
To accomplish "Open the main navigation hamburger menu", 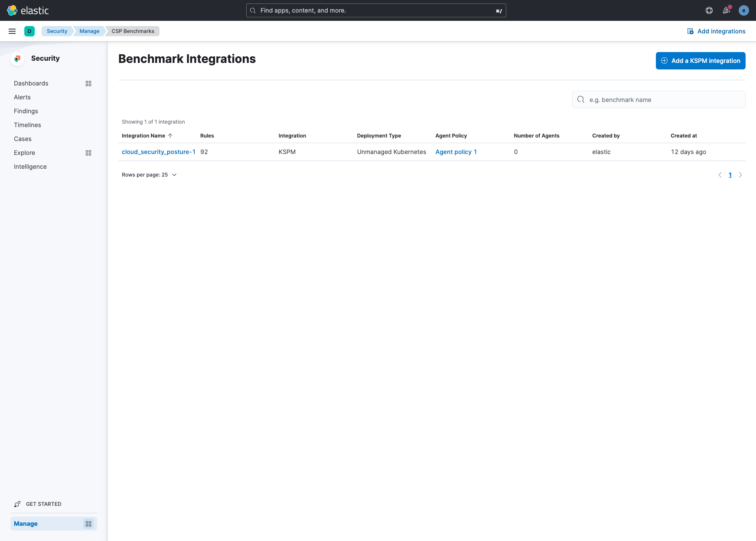I will coord(12,31).
